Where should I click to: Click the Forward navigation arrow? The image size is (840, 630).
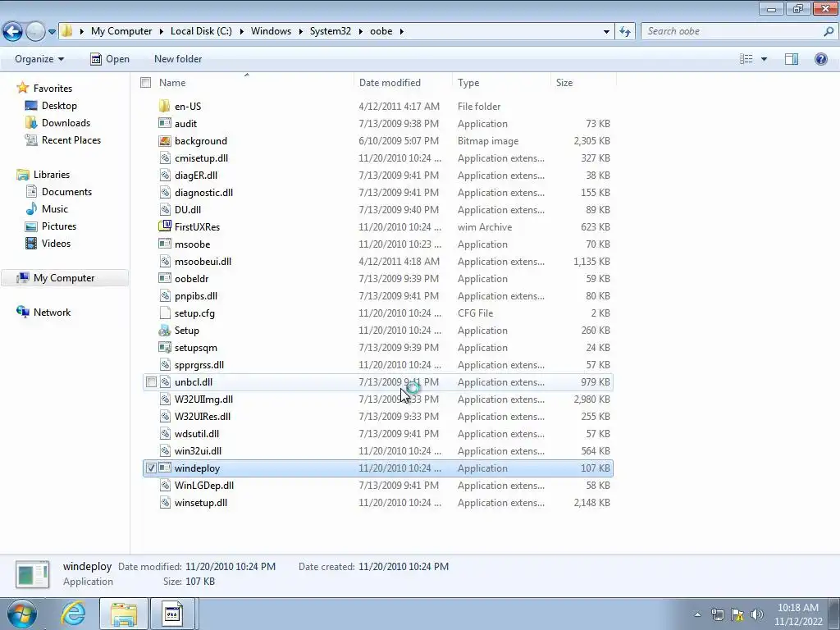[35, 31]
